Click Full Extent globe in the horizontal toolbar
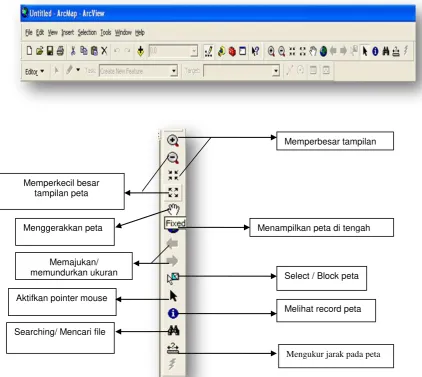 pos(323,51)
